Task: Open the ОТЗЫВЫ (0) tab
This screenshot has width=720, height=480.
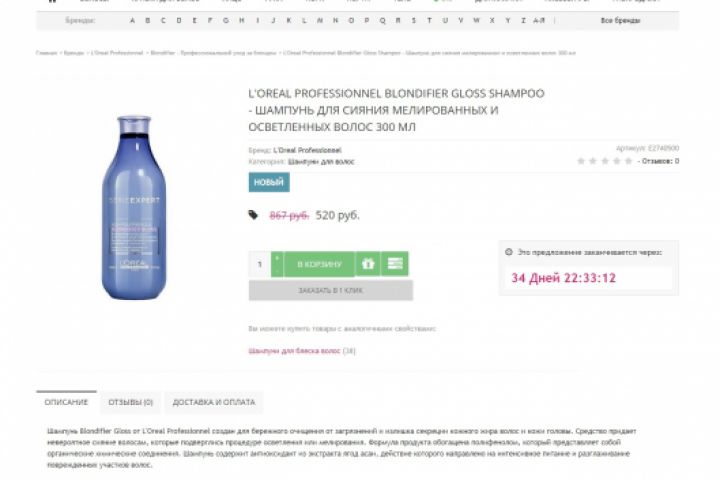Action: tap(131, 402)
